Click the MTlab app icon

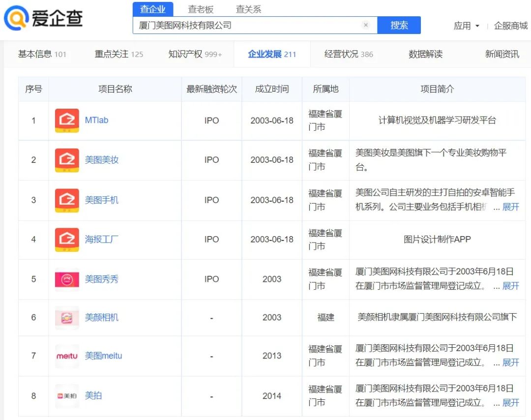point(66,120)
